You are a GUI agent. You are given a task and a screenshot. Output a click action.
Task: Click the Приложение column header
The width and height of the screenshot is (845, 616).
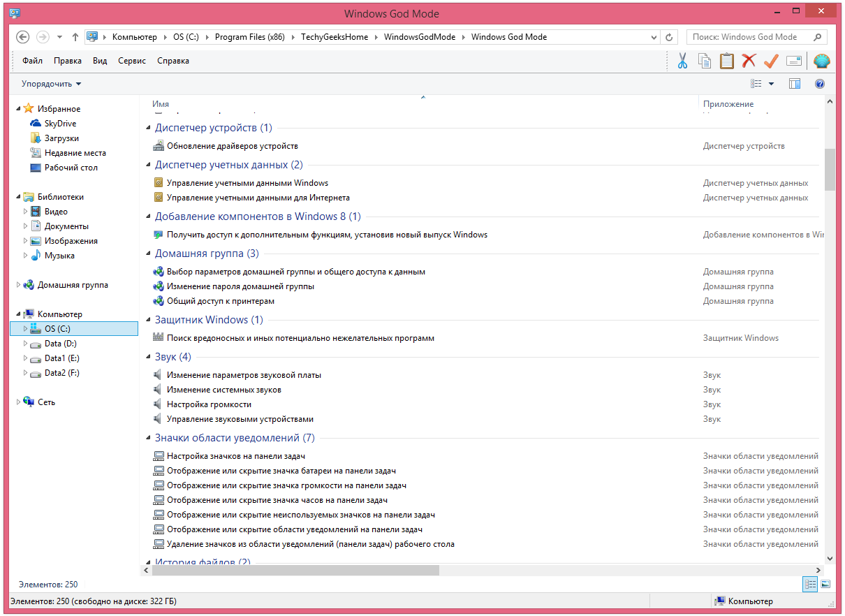click(x=760, y=104)
